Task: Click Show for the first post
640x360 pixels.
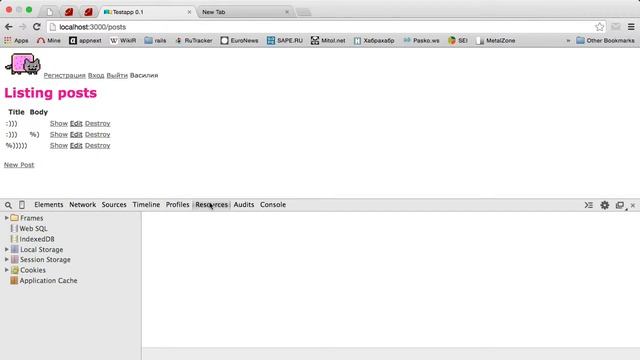Action: pos(59,123)
